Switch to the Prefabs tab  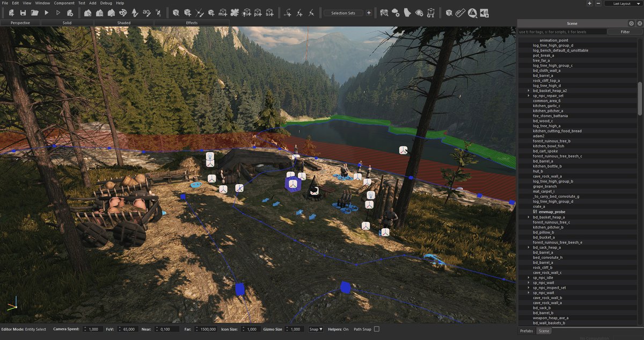526,331
